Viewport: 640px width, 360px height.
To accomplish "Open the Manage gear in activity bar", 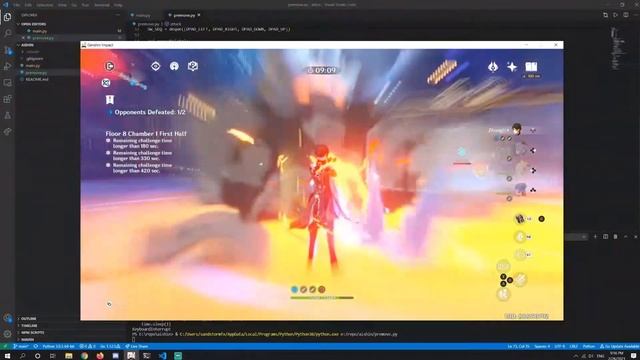I will pyautogui.click(x=7, y=334).
